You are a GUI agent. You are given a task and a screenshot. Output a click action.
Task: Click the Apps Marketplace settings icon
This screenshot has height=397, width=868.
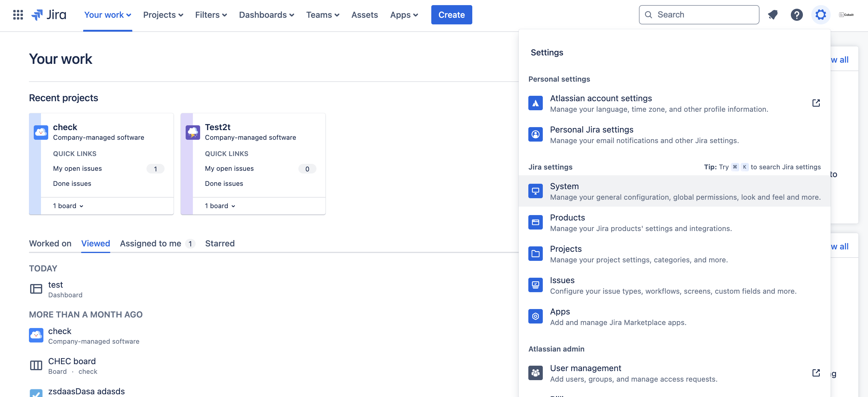536,316
